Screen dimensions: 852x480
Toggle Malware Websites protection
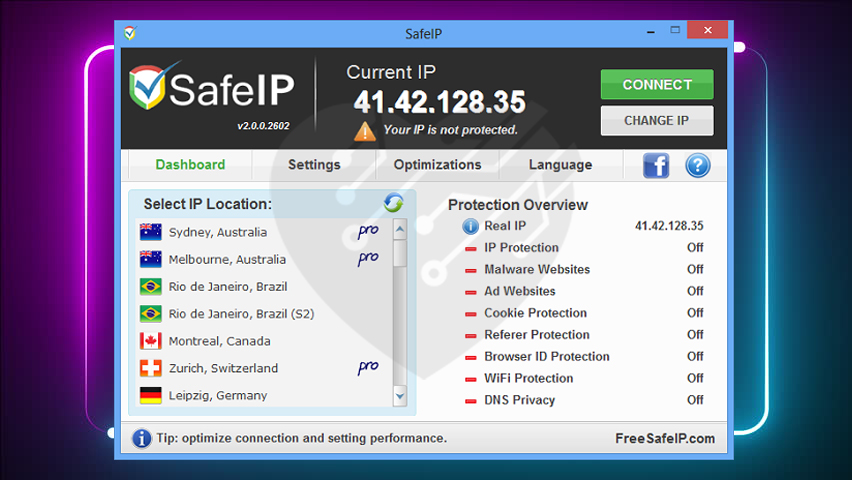tap(584, 269)
